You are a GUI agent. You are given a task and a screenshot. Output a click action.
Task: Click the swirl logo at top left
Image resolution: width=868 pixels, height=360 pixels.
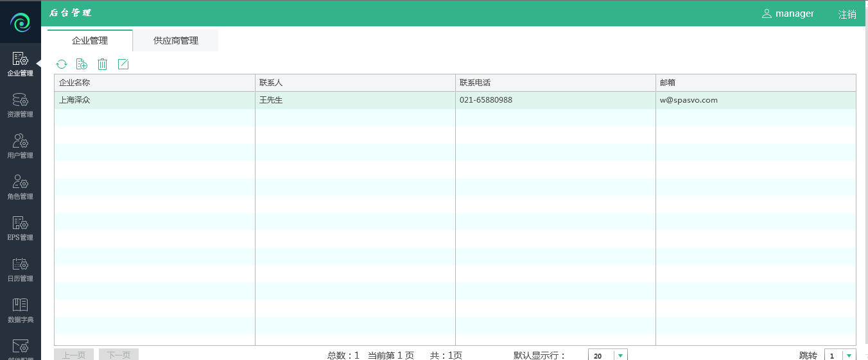21,24
